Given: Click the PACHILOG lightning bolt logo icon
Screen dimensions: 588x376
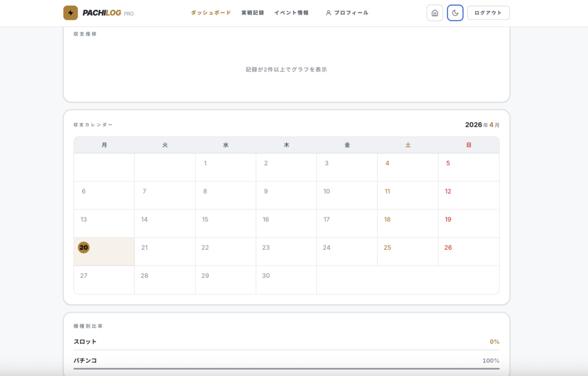Looking at the screenshot, I should [x=71, y=13].
